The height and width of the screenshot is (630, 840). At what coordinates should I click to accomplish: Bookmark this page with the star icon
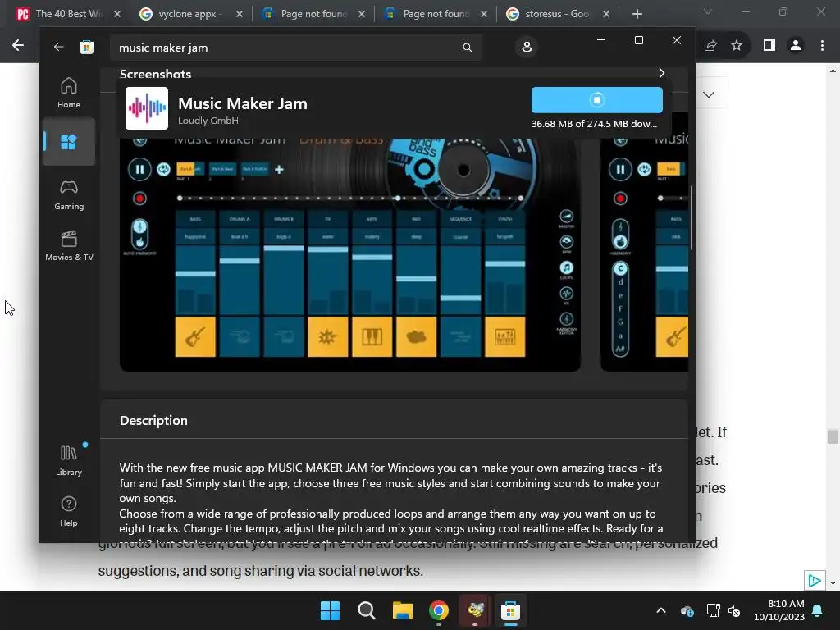(737, 46)
